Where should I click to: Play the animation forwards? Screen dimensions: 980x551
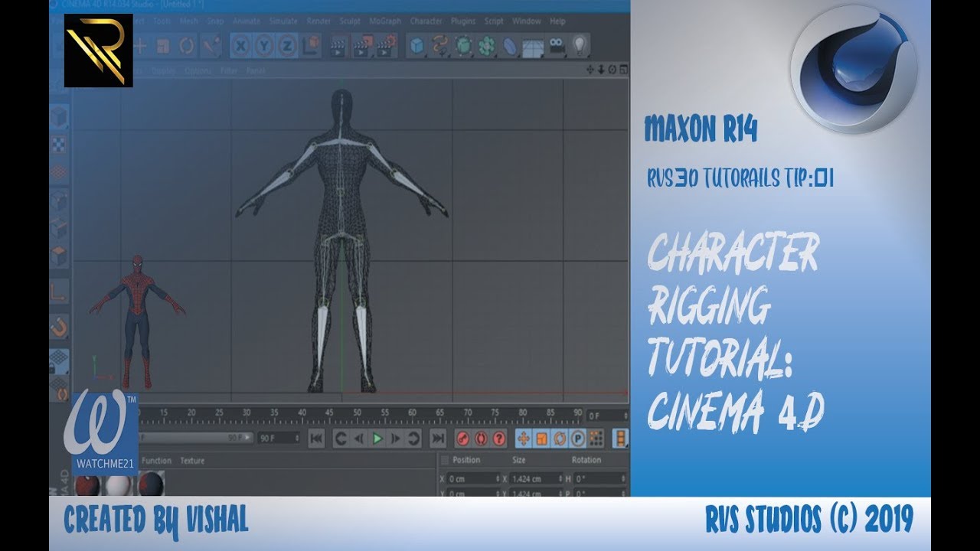[x=377, y=439]
